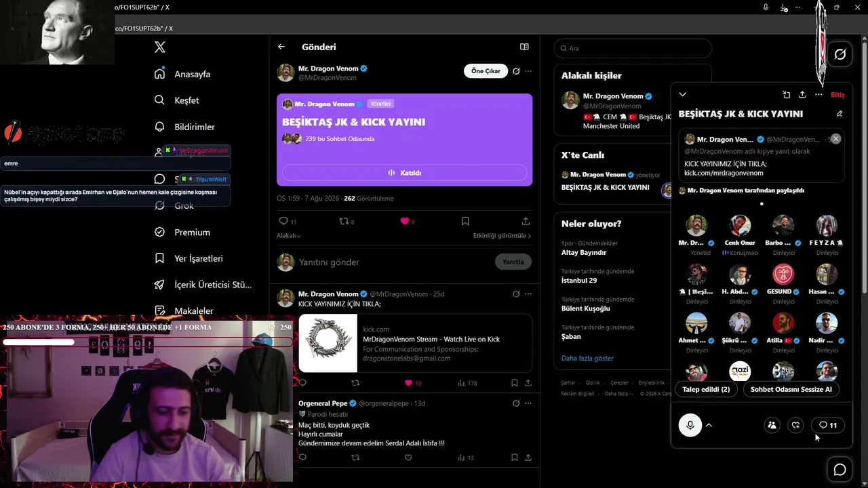Collapse the space panel with the chevron
This screenshot has height=488, width=868.
point(683,95)
